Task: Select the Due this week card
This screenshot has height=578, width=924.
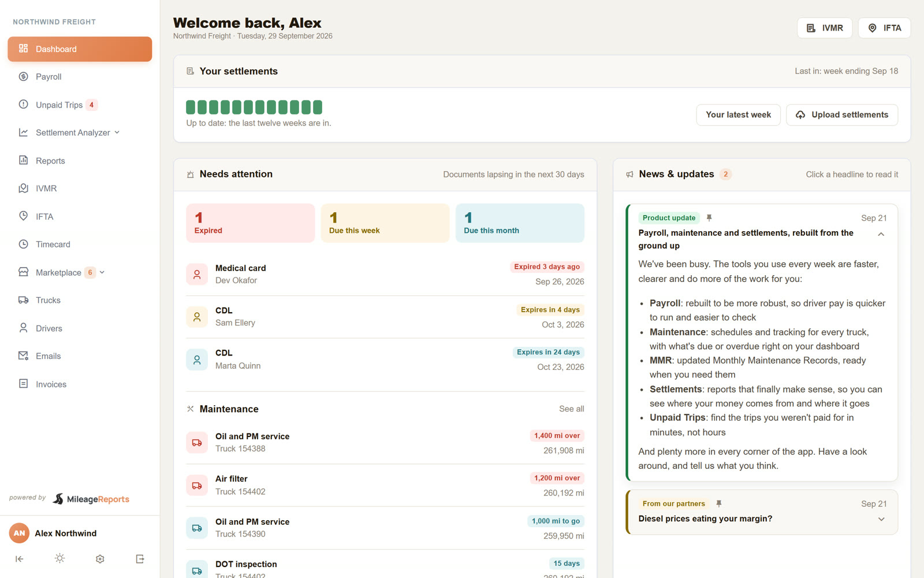Action: click(385, 223)
